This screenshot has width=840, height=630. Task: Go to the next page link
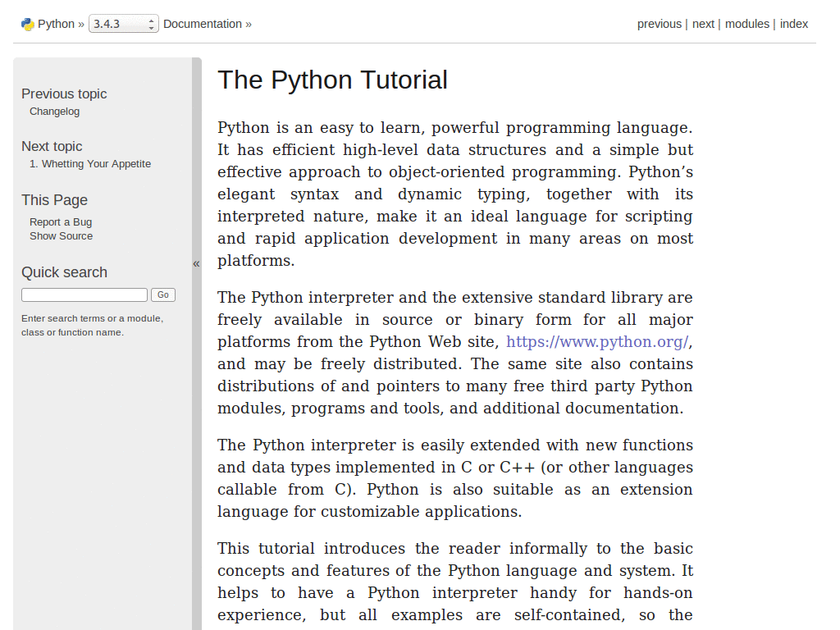[x=703, y=24]
